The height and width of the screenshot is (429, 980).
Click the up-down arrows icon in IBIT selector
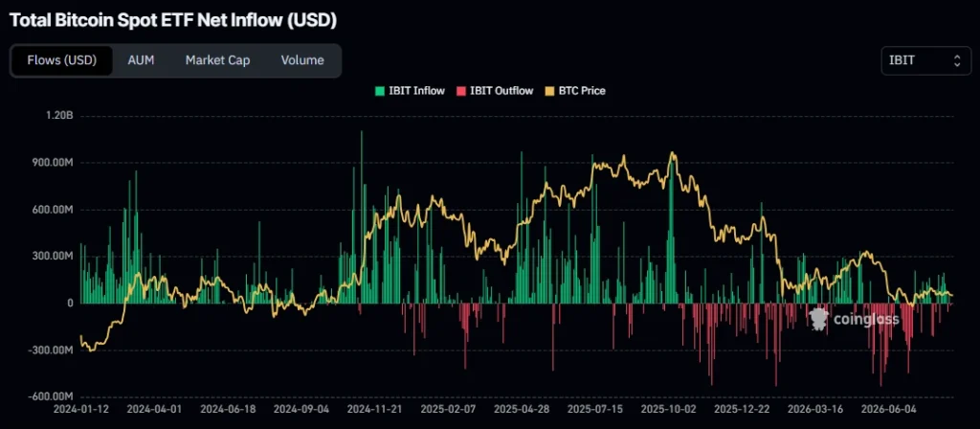point(957,60)
